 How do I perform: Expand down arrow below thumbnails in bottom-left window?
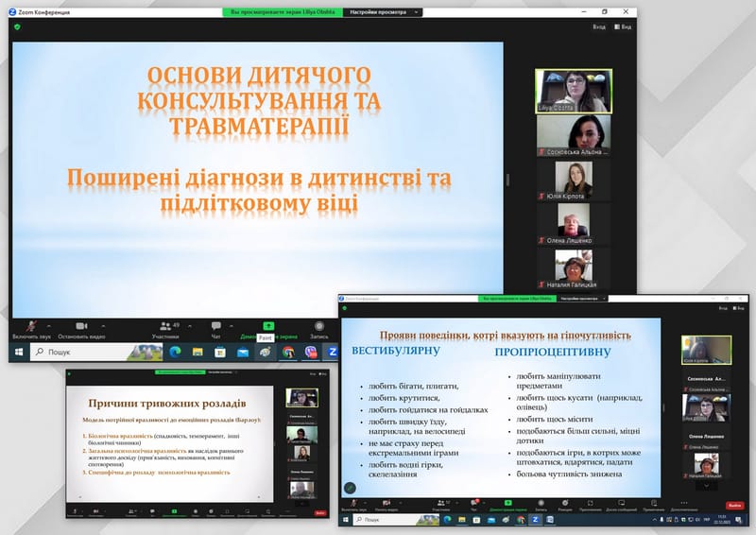302,502
